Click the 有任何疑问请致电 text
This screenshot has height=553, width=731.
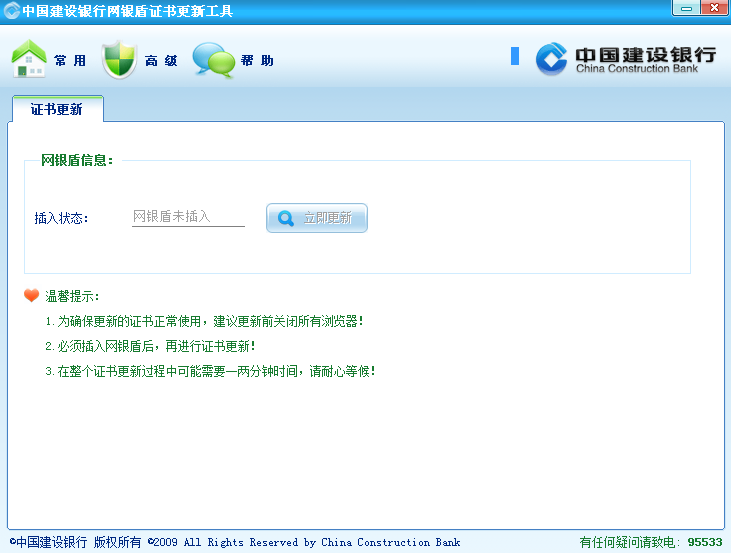pyautogui.click(x=629, y=542)
